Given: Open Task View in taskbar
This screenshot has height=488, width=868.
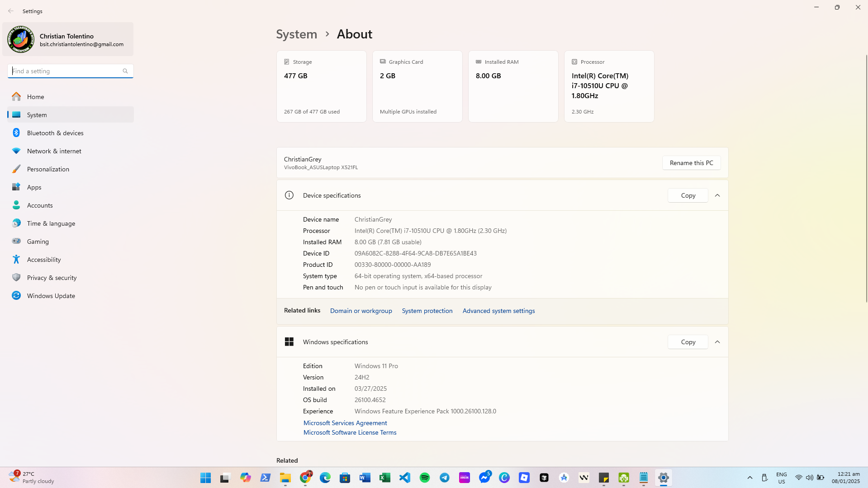Looking at the screenshot, I should tap(225, 478).
